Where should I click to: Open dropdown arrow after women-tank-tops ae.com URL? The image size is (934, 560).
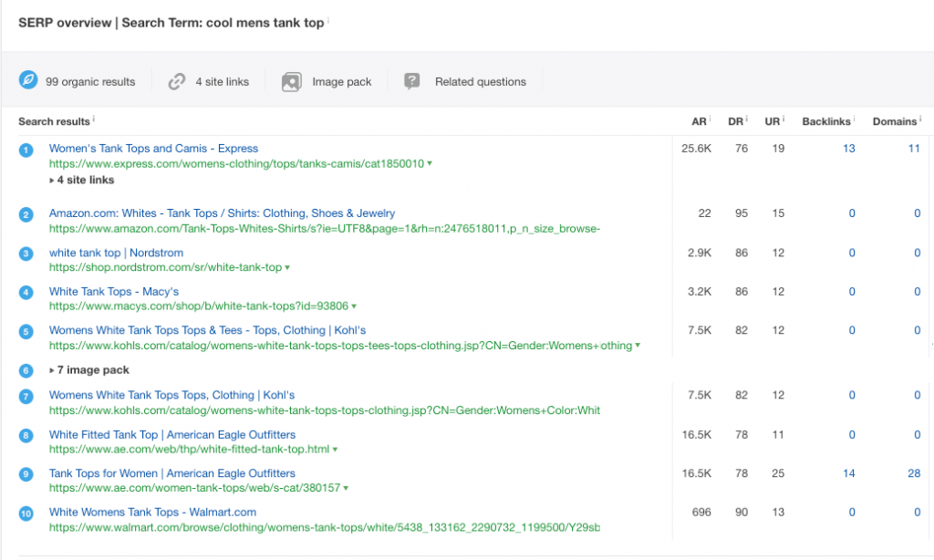tap(346, 489)
